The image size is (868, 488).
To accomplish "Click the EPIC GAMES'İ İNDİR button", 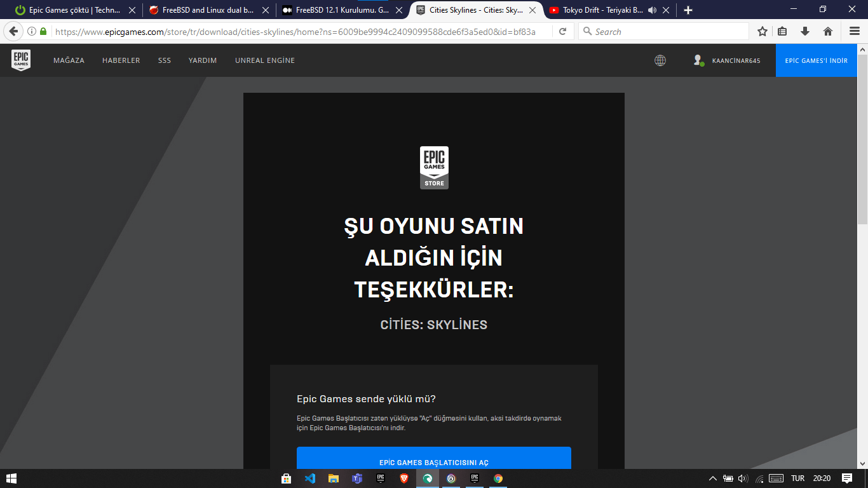I will pyautogui.click(x=817, y=60).
